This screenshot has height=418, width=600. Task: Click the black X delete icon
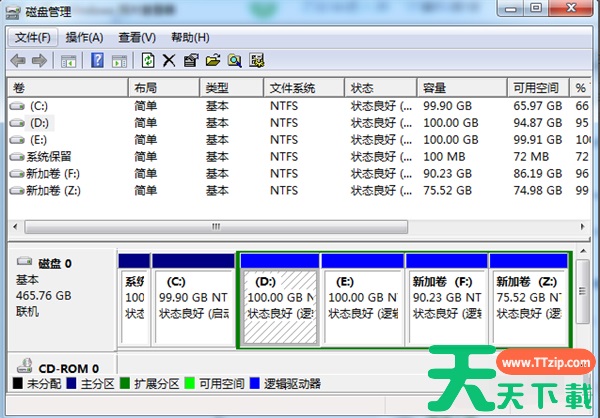click(169, 61)
